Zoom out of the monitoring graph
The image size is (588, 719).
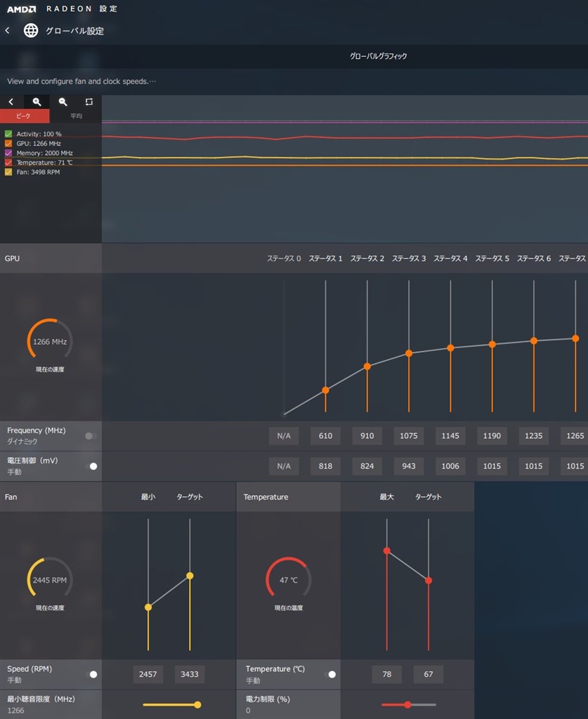pyautogui.click(x=63, y=102)
